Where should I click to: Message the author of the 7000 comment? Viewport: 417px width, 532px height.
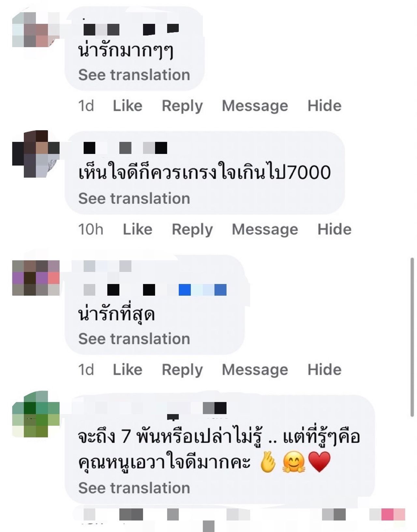coord(265,229)
